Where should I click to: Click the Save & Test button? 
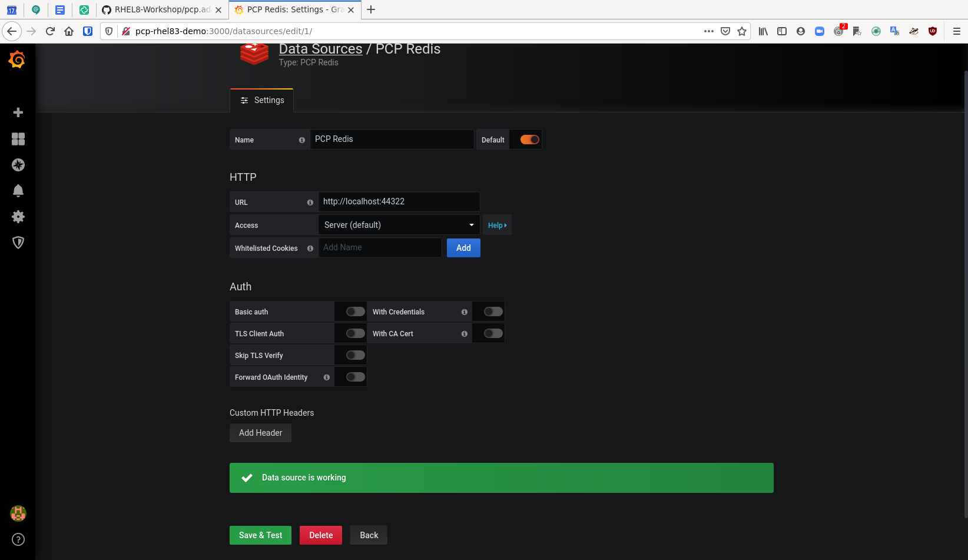tap(260, 535)
